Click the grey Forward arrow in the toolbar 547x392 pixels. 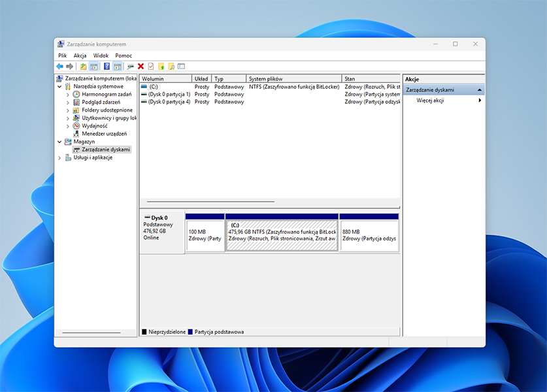pos(70,66)
